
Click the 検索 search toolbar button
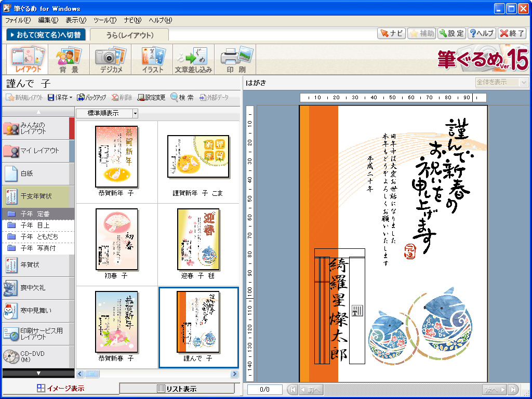pos(182,98)
